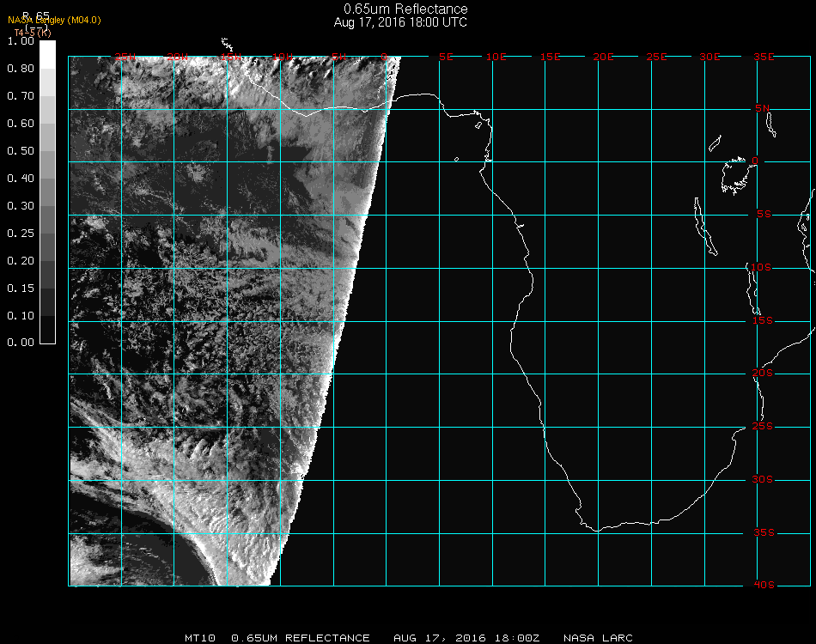Click the 'NASA Langley (M04.0)' label

click(54, 21)
